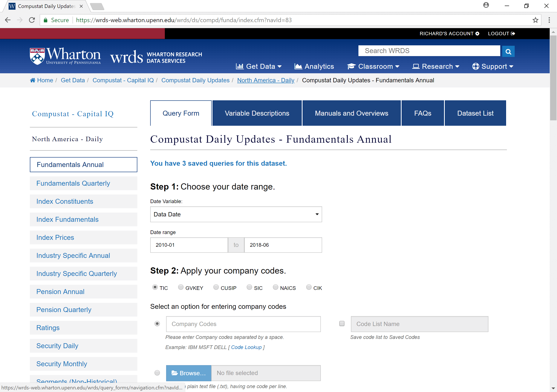Click the browser back arrow
The image size is (557, 392).
point(8,20)
